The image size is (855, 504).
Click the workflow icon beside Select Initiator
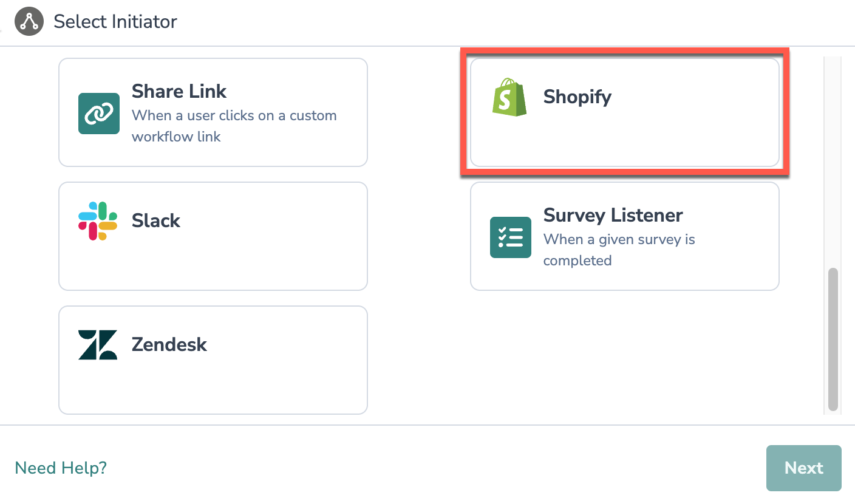coord(29,22)
